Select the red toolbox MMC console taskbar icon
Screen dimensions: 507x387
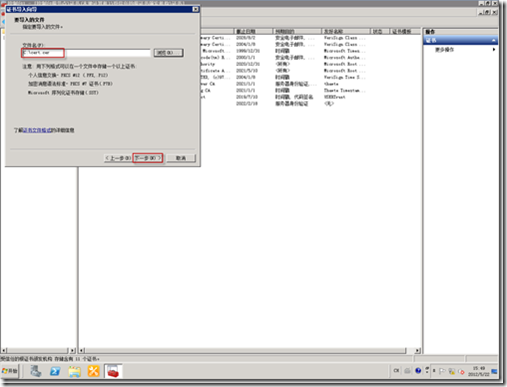[113, 371]
